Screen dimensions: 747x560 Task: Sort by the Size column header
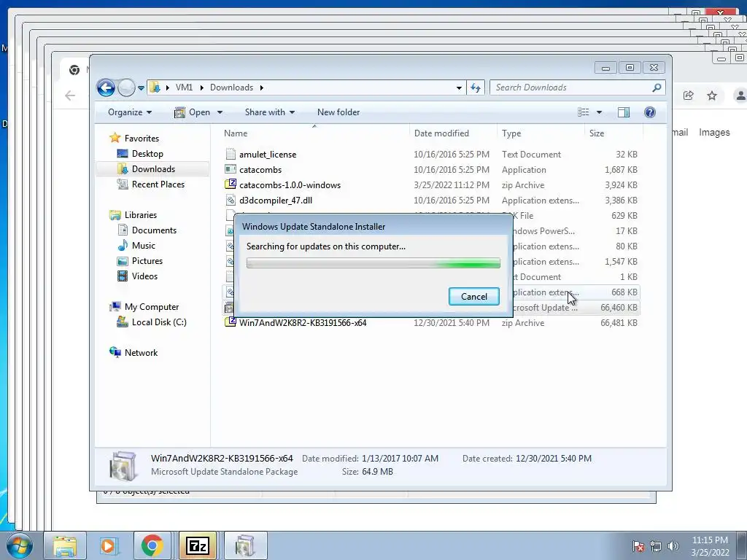[614, 133]
